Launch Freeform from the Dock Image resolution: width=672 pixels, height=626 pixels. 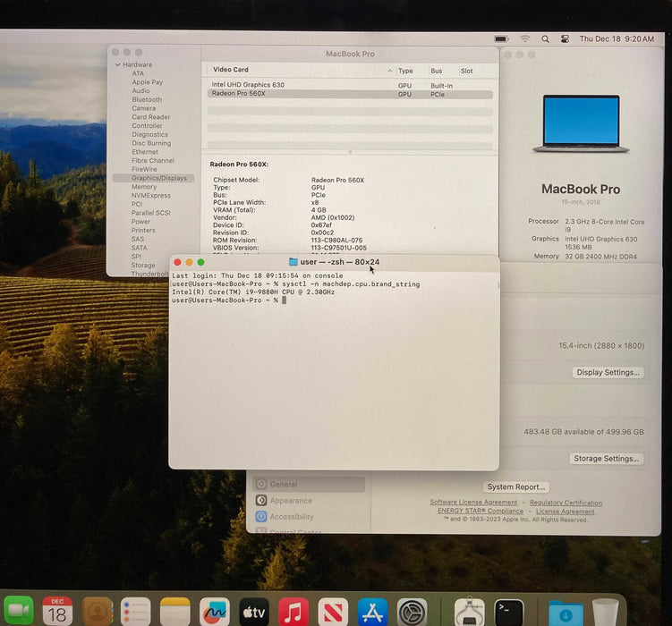215,611
